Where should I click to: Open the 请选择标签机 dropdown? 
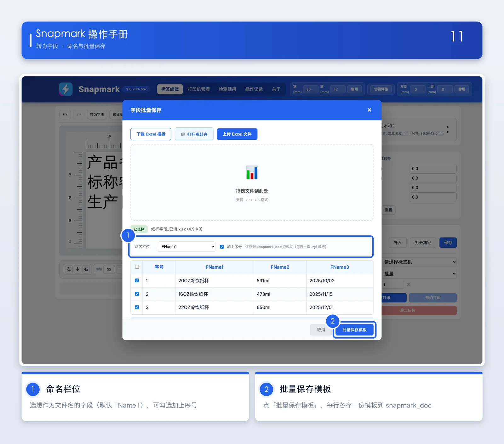click(419, 262)
